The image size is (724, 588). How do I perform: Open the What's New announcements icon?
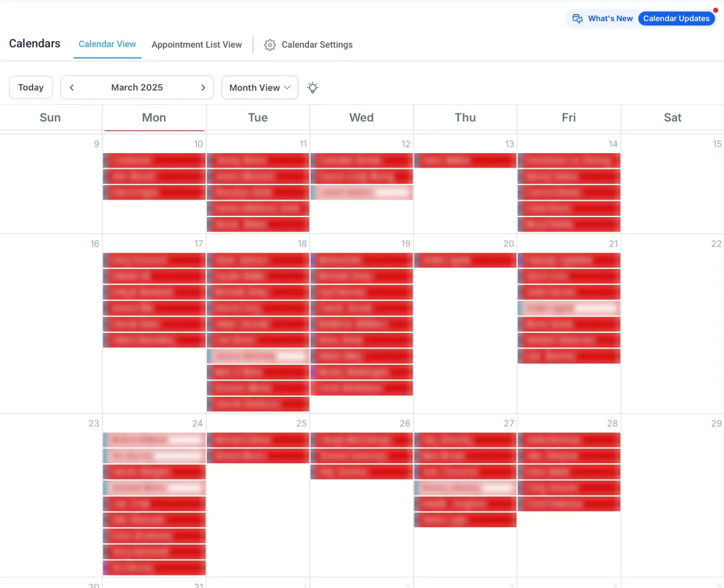[x=577, y=19]
